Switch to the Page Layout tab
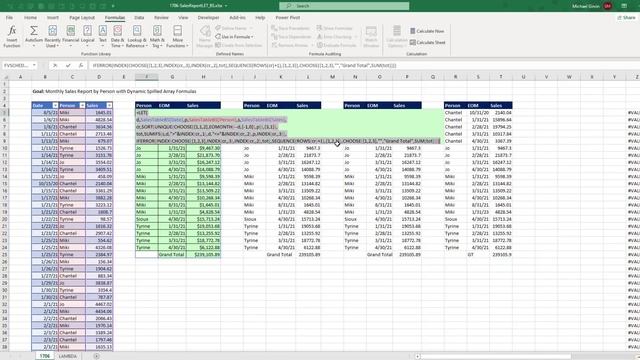Image resolution: width=640 pixels, height=360 pixels. [82, 18]
